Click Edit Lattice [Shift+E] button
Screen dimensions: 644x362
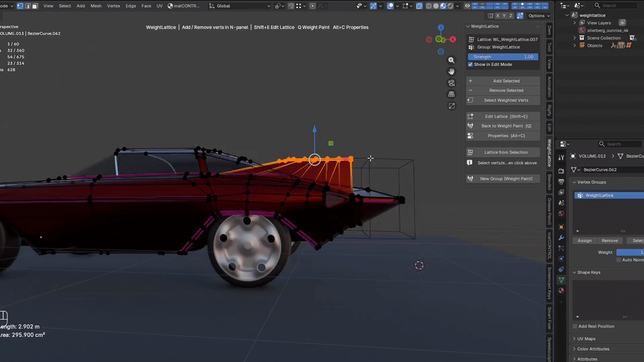tap(503, 117)
